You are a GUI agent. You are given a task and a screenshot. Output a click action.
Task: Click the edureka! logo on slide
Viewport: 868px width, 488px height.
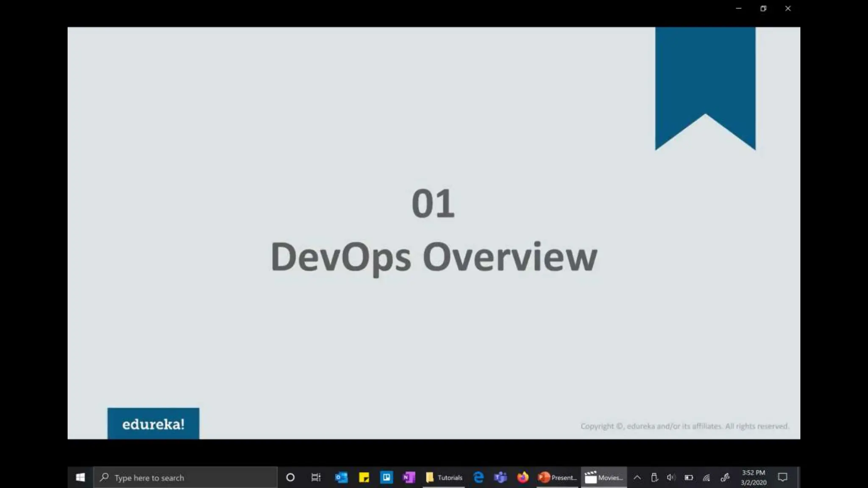[x=153, y=424]
